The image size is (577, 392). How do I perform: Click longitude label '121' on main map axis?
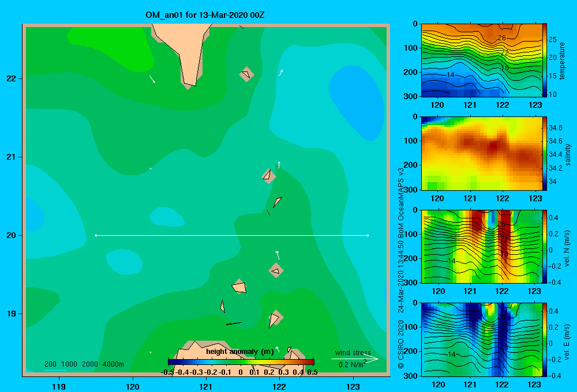pos(206,387)
